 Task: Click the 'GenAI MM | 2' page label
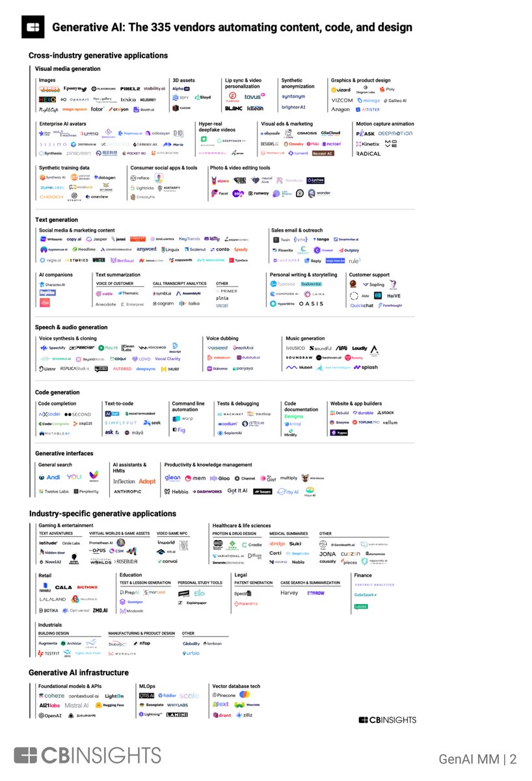tap(477, 759)
